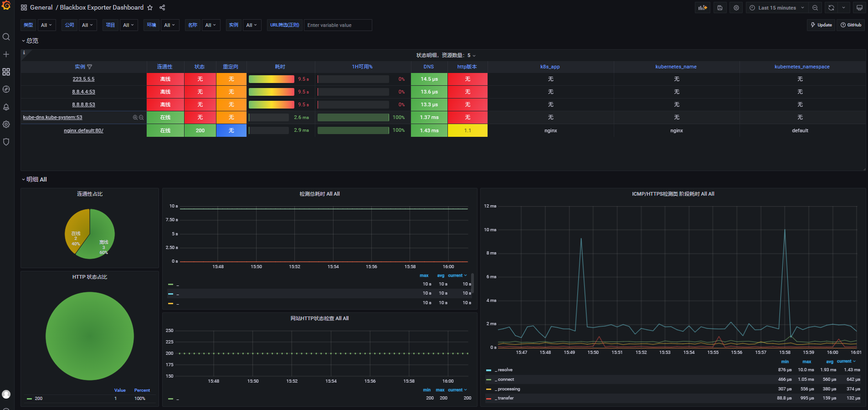Open the Create plus menu in sidebar

6,54
